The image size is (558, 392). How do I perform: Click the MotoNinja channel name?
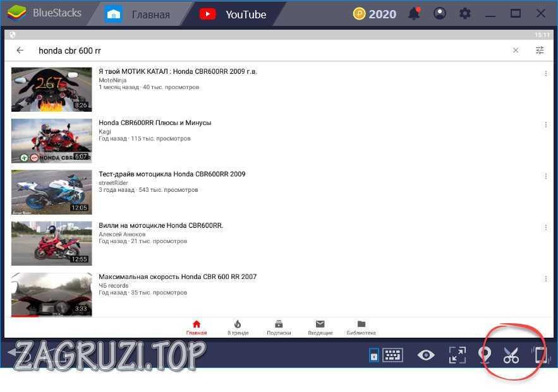(x=112, y=80)
